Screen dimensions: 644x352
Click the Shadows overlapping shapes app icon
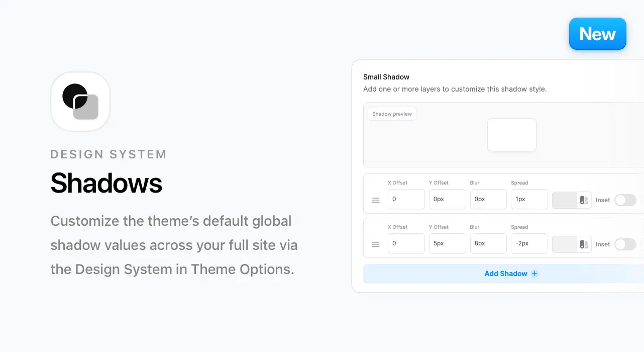click(80, 102)
